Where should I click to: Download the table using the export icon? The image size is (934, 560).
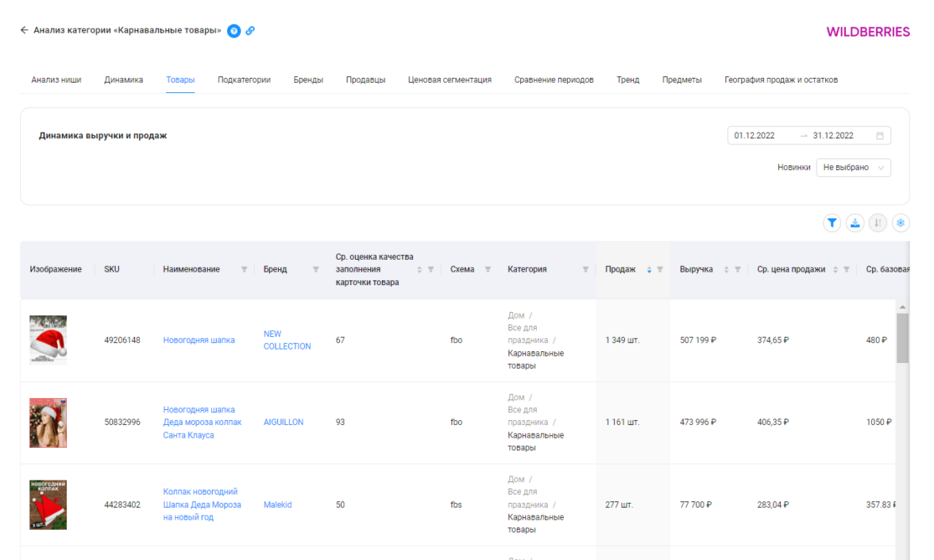coord(855,223)
